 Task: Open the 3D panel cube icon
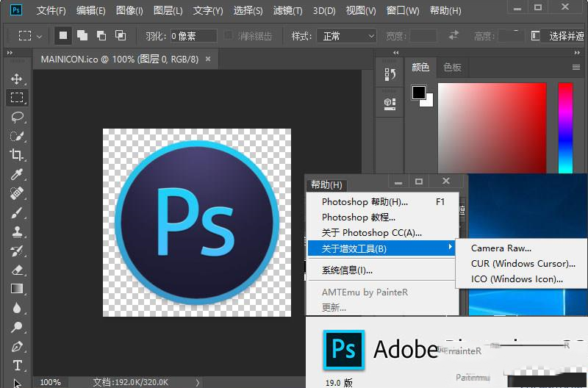tap(390, 104)
